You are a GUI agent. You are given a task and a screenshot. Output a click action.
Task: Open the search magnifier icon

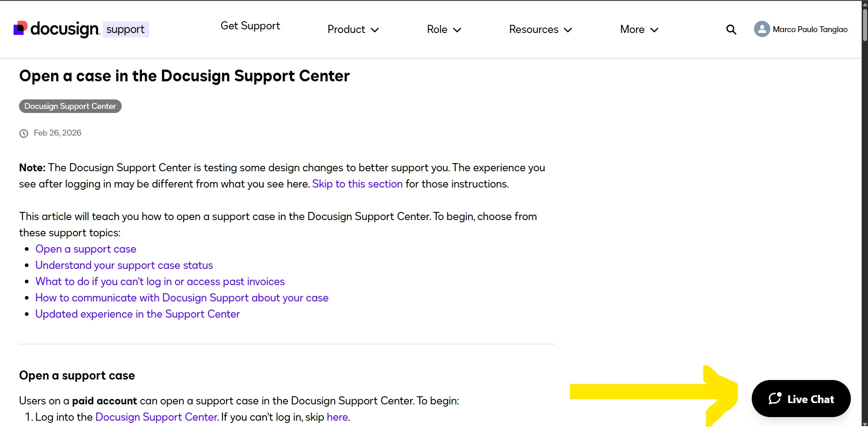tap(731, 29)
